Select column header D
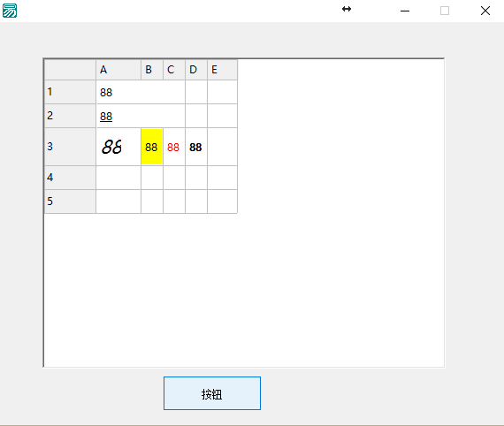The image size is (504, 426). [196, 70]
